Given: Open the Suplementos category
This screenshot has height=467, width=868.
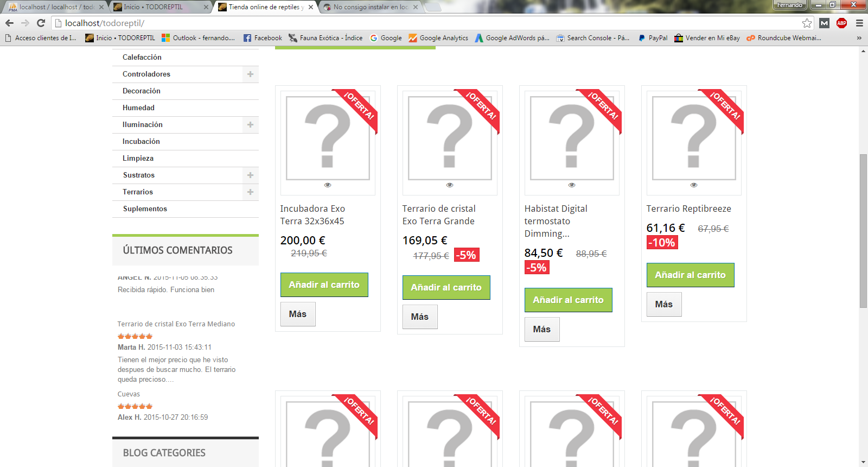Looking at the screenshot, I should [145, 209].
